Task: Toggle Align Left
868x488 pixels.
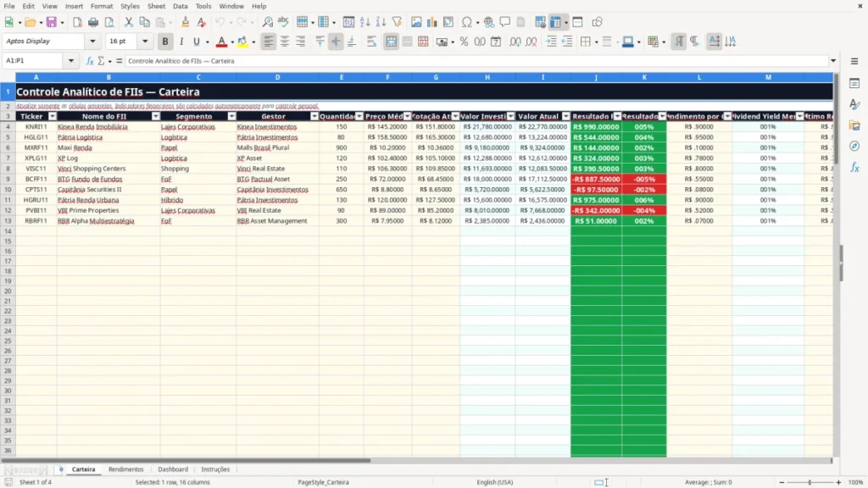Action: pyautogui.click(x=269, y=42)
